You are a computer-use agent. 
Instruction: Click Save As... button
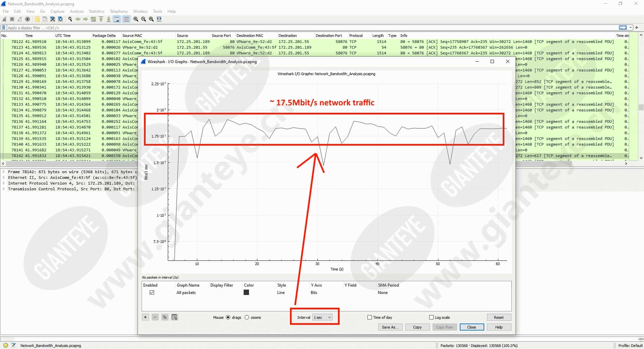(390, 327)
